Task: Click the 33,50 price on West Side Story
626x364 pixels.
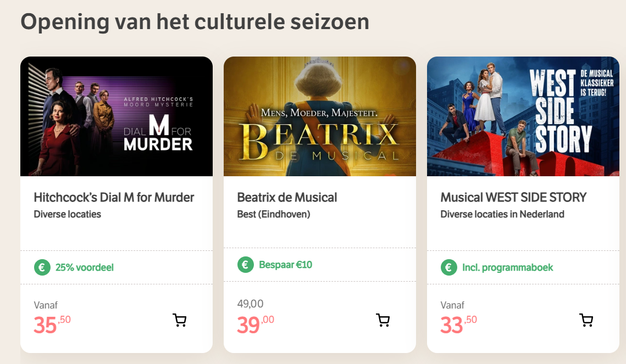Action: click(x=458, y=325)
